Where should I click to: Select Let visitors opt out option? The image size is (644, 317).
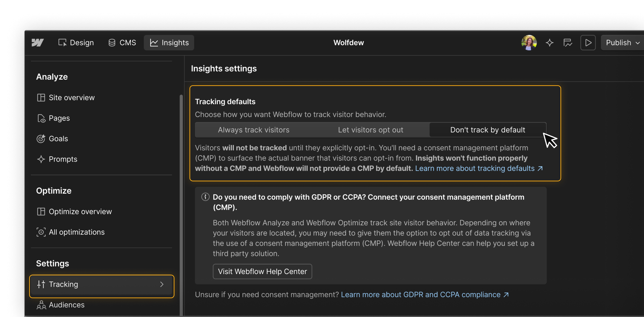coord(371,130)
